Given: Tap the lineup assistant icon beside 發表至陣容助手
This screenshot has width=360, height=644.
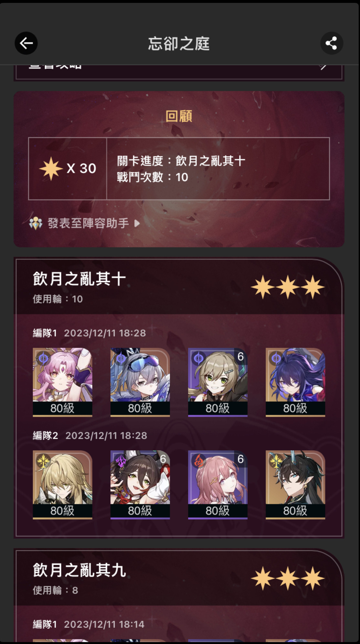Looking at the screenshot, I should tap(36, 223).
